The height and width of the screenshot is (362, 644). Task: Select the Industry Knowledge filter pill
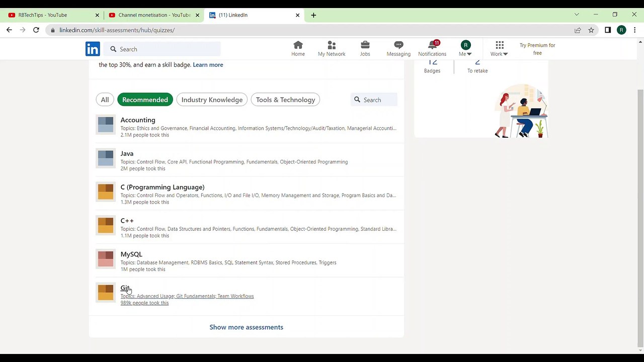[212, 100]
